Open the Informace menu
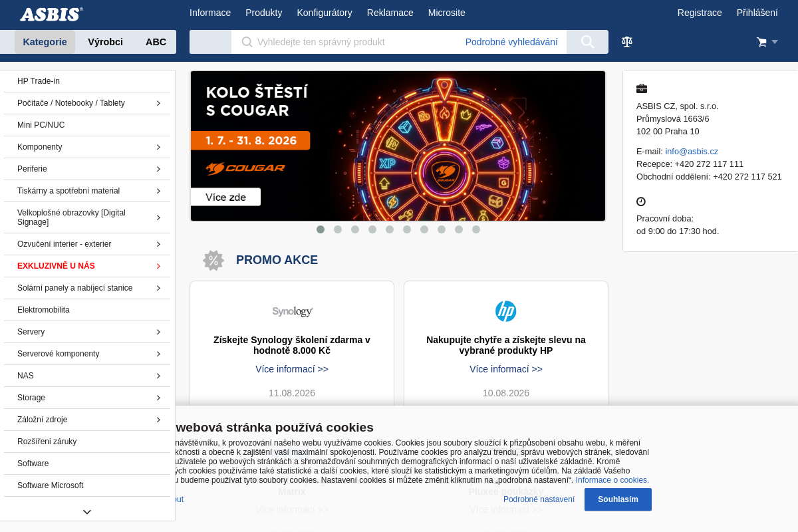This screenshot has width=798, height=532. (x=210, y=13)
